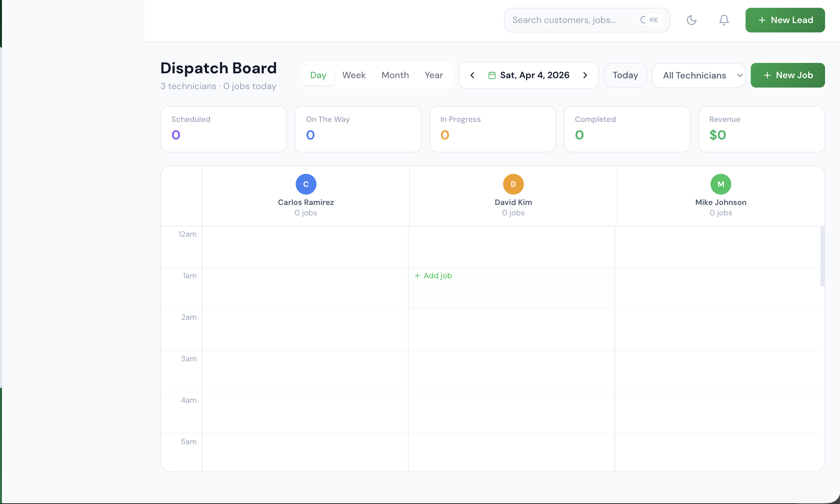Screen dimensions: 840x504
Task: Click the Mike Johnson name
Action: click(x=720, y=202)
